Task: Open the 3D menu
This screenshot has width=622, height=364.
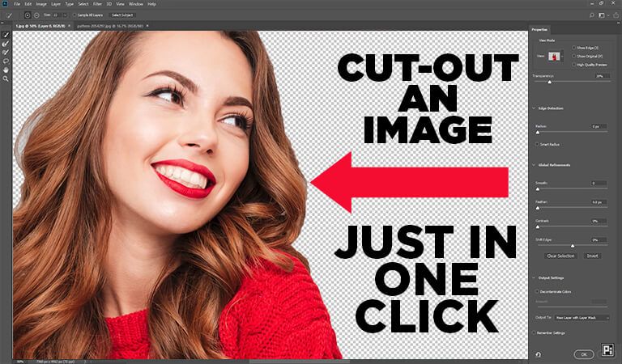Action: (x=109, y=4)
